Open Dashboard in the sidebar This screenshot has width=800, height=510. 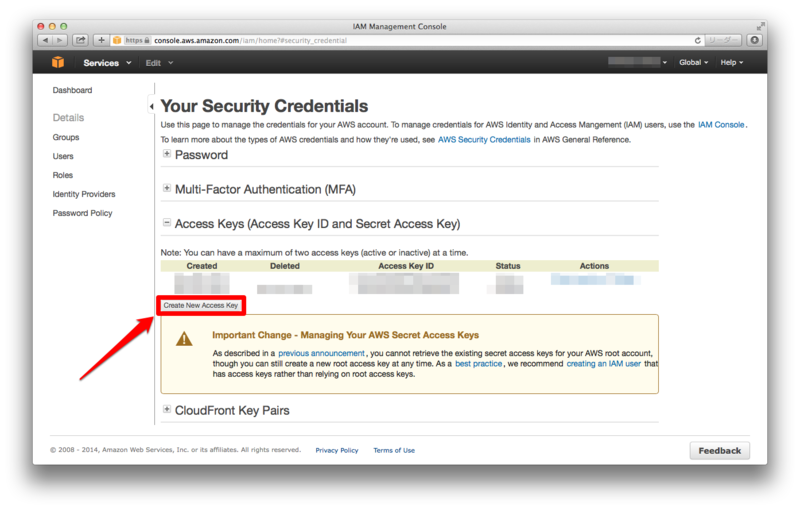click(72, 90)
